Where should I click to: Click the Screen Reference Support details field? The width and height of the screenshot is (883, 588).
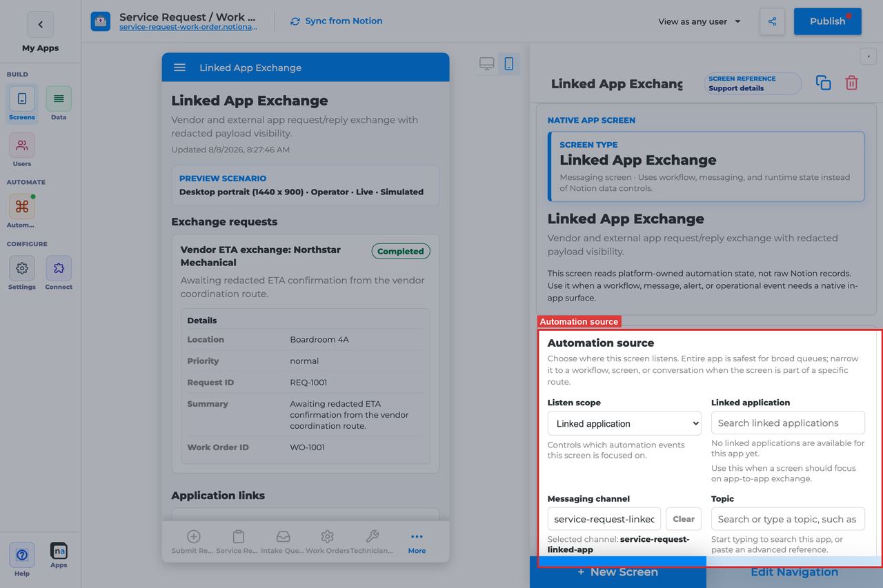click(x=753, y=83)
